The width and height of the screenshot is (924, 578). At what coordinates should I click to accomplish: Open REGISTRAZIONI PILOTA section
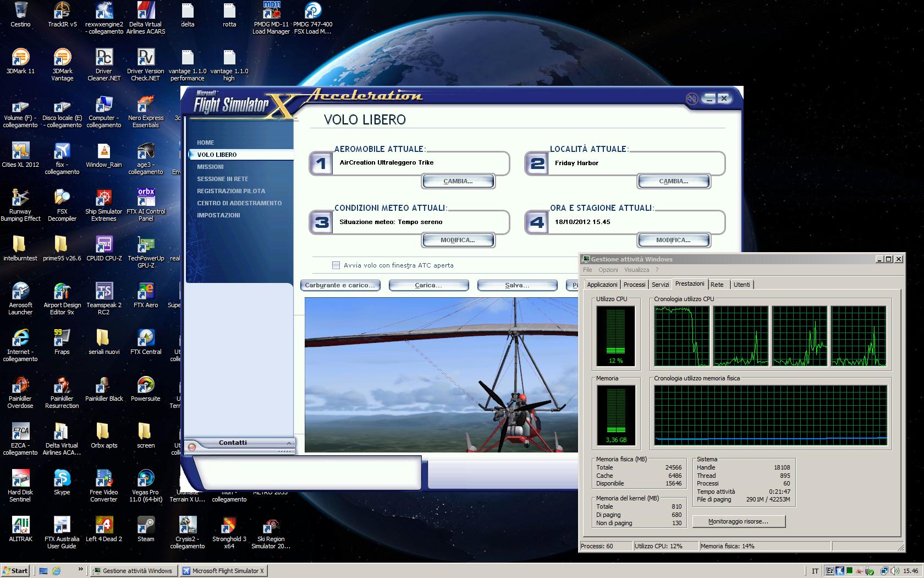(x=231, y=191)
